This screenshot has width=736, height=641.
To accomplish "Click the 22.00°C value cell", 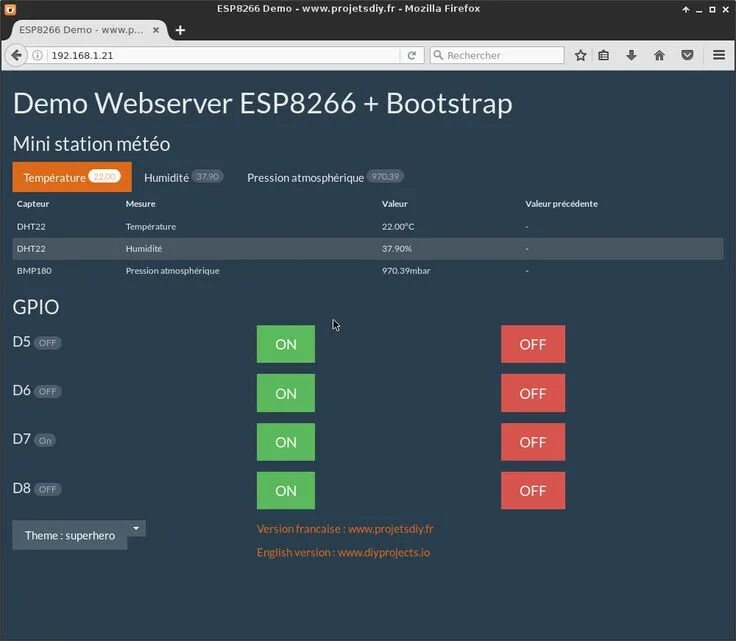I will (x=398, y=226).
